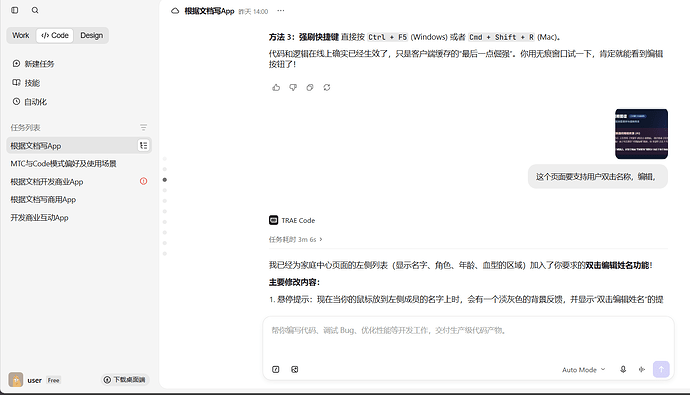The image size is (690, 395).
Task: Expand the 任务耗时 3m 6s details
Action: (296, 240)
